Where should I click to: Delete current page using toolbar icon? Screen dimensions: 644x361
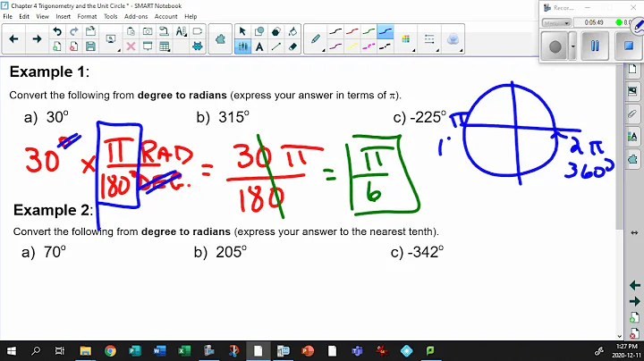click(74, 46)
